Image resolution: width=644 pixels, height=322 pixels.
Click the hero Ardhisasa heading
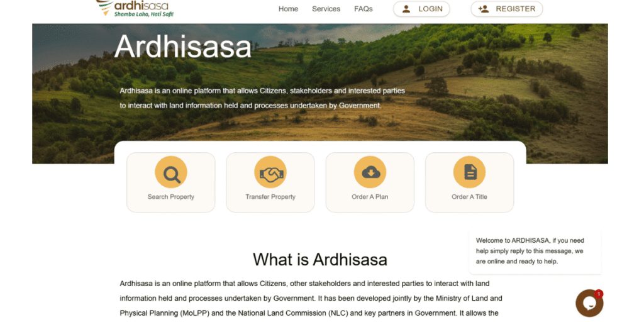[183, 47]
